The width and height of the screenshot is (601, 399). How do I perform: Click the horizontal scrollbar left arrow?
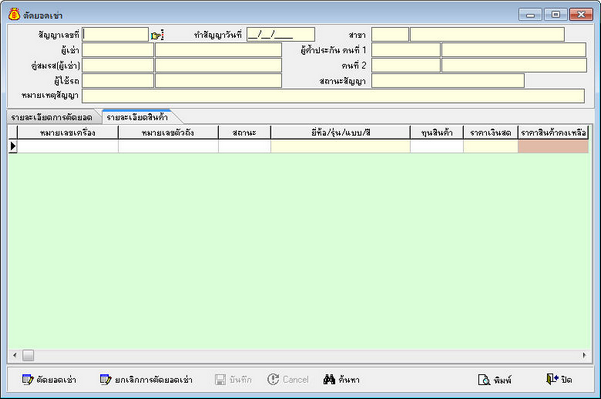point(15,355)
